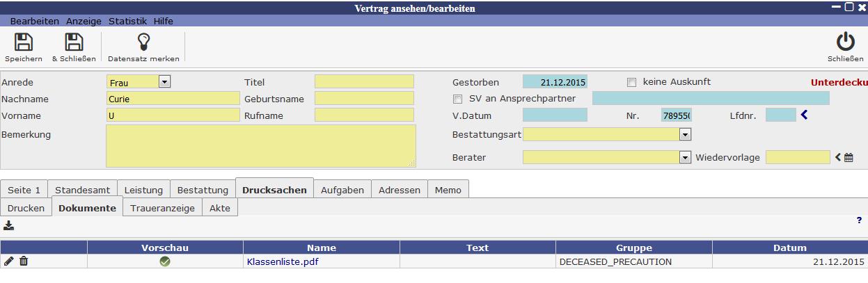The width and height of the screenshot is (868, 283).
Task: Open the Klassenliste.pdf link
Action: click(x=278, y=262)
